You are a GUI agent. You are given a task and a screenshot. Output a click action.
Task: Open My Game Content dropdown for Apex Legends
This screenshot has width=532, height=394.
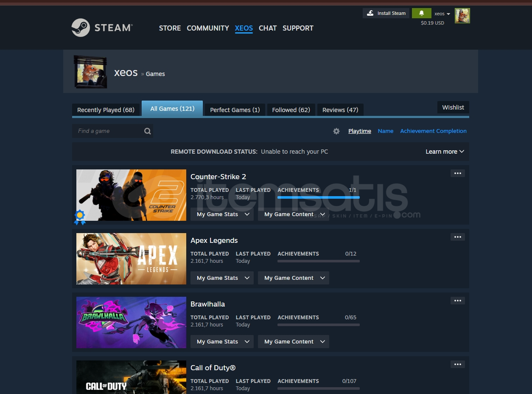(294, 278)
